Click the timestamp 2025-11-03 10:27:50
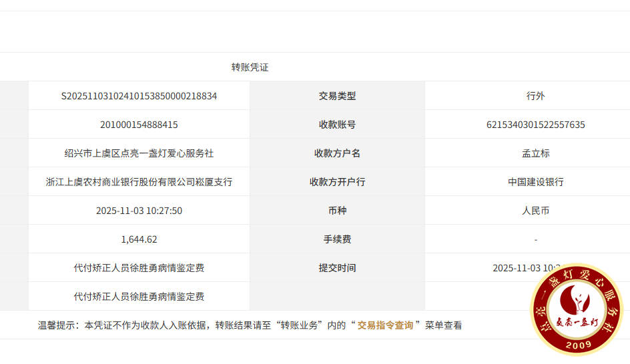 coord(139,211)
